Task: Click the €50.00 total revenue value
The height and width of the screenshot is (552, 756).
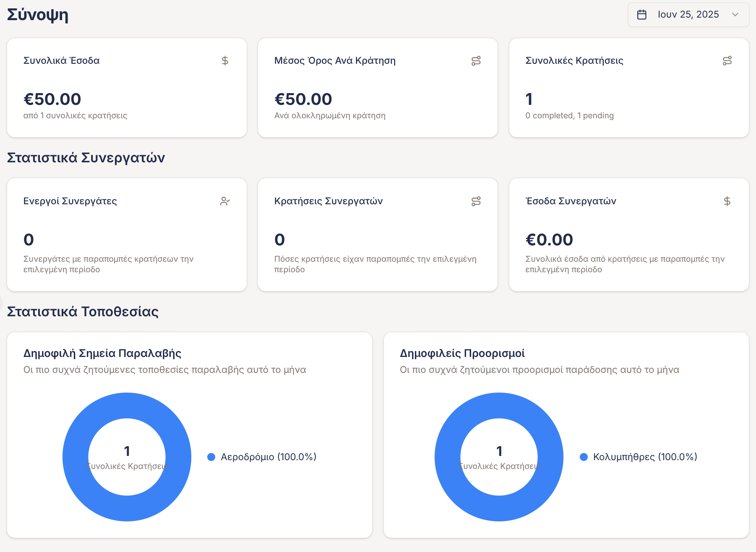Action: [52, 99]
